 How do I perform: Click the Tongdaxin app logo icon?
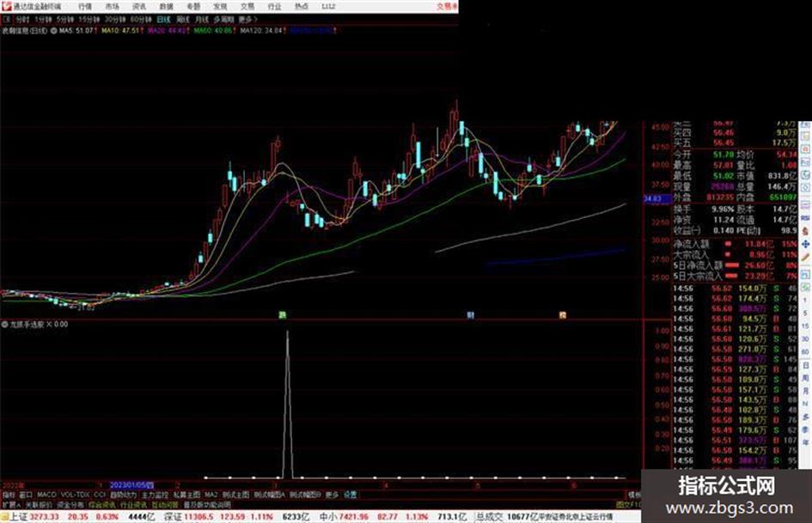(x=6, y=6)
